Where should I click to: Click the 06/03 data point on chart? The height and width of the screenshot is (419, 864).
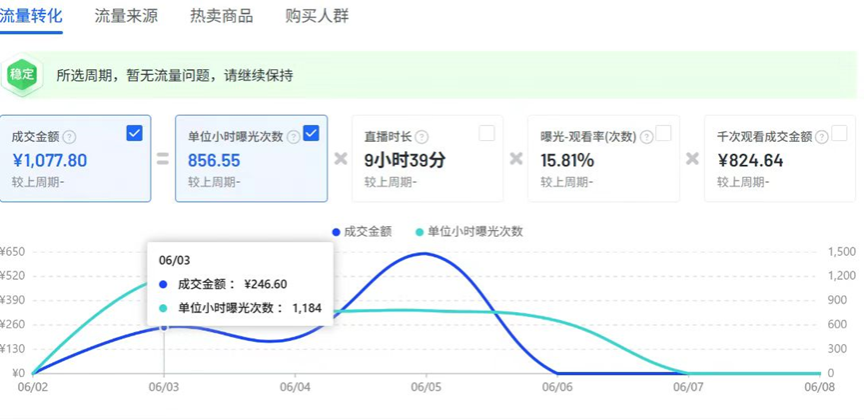164,327
